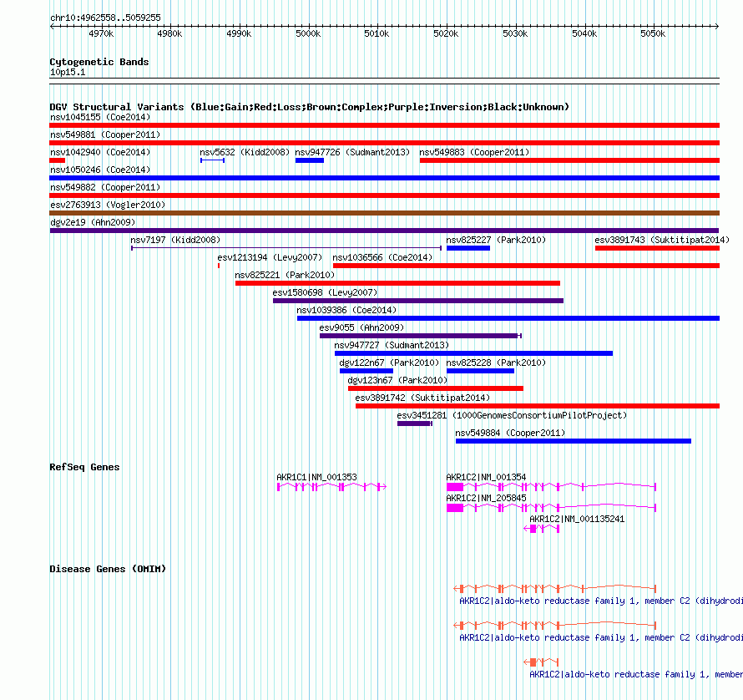
Task: Select the 4970k ruler tick label
Action: tap(101, 33)
